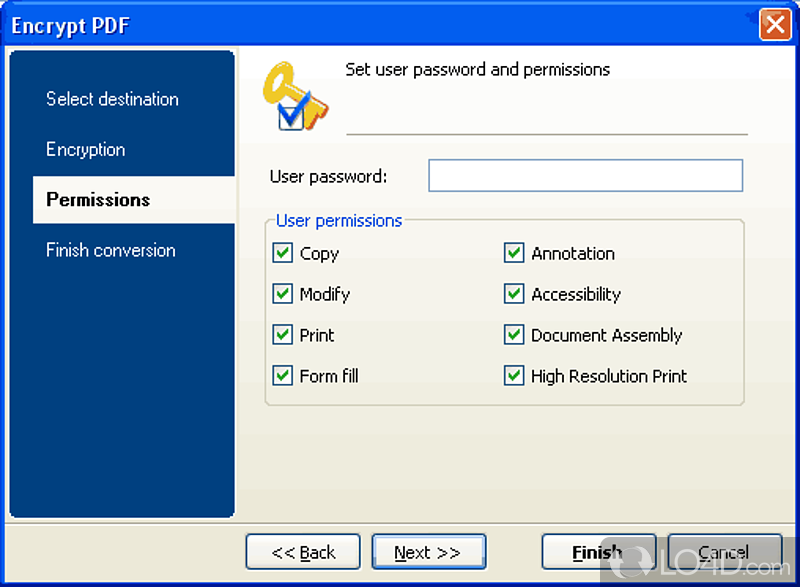The image size is (800, 587).
Task: Jump to Finish conversion step
Action: [x=110, y=250]
